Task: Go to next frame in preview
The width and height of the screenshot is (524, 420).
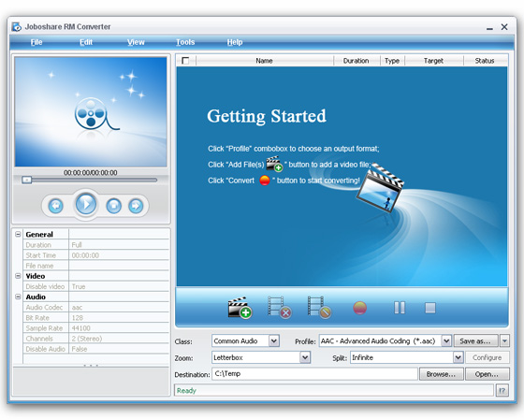Action: [x=136, y=206]
